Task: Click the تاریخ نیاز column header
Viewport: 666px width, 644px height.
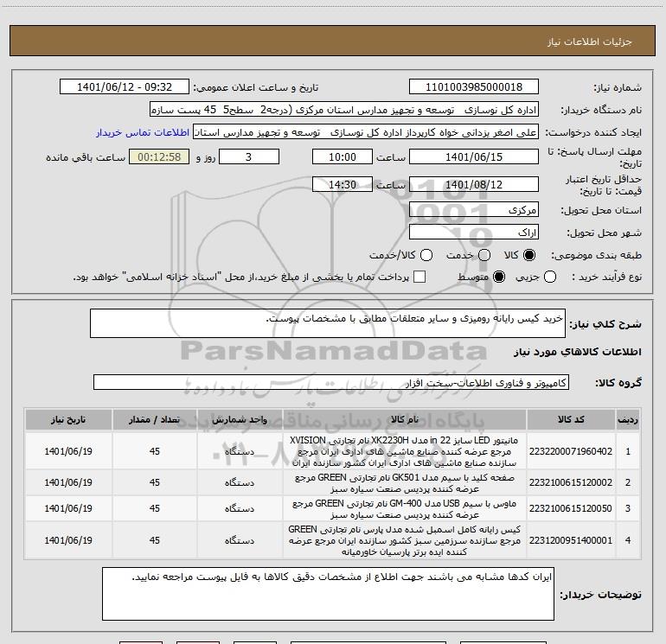Action: pyautogui.click(x=68, y=420)
